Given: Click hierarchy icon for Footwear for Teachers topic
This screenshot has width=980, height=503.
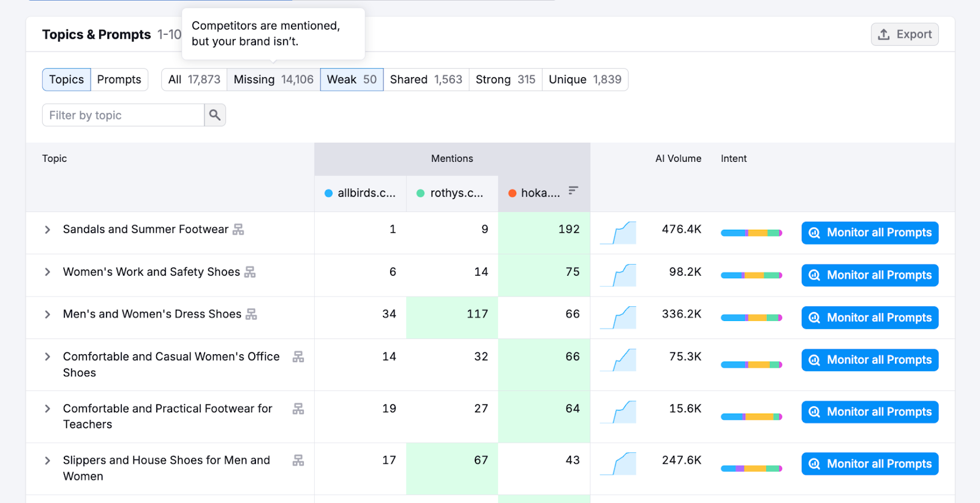Looking at the screenshot, I should (298, 409).
